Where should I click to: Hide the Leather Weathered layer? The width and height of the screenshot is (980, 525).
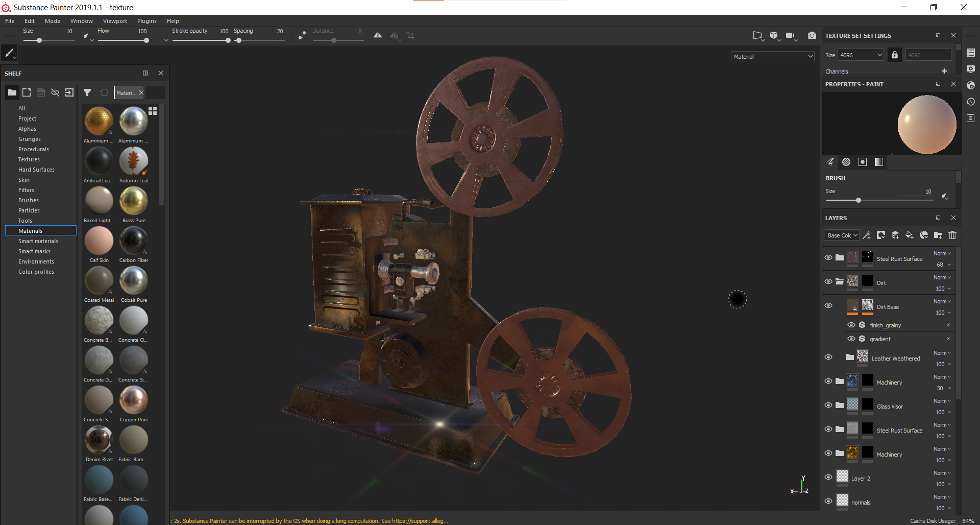pos(828,357)
